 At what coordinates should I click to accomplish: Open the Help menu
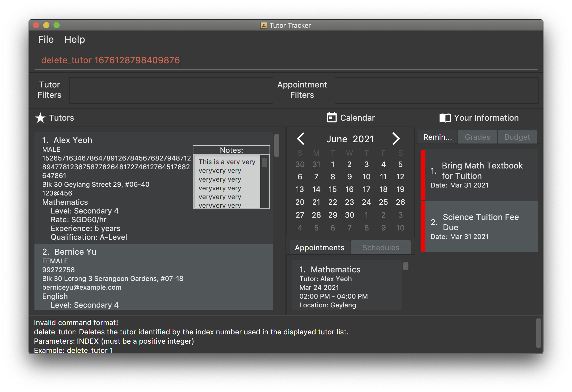(75, 39)
